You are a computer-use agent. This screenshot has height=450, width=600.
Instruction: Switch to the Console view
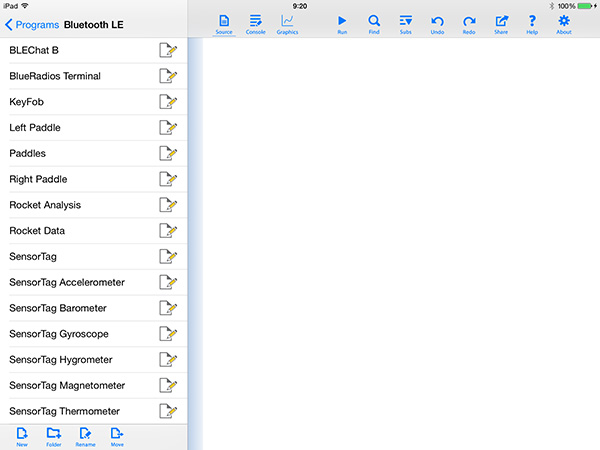pyautogui.click(x=256, y=25)
